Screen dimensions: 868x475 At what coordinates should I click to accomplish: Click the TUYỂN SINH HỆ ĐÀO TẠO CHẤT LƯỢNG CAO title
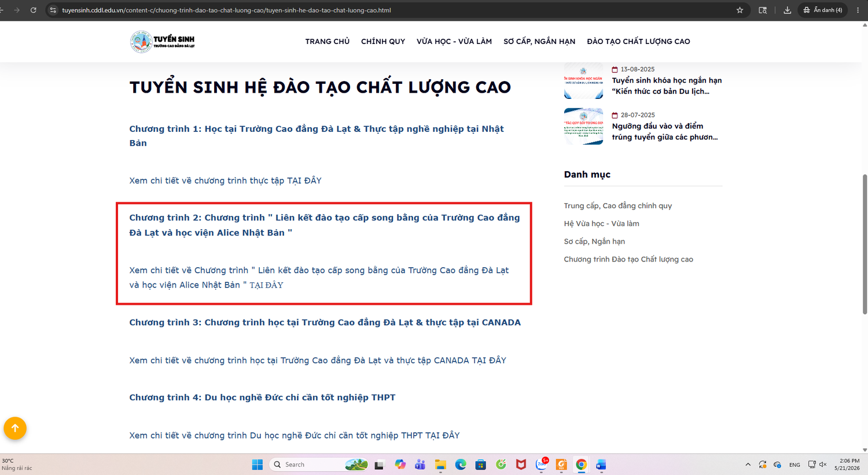[x=320, y=87]
